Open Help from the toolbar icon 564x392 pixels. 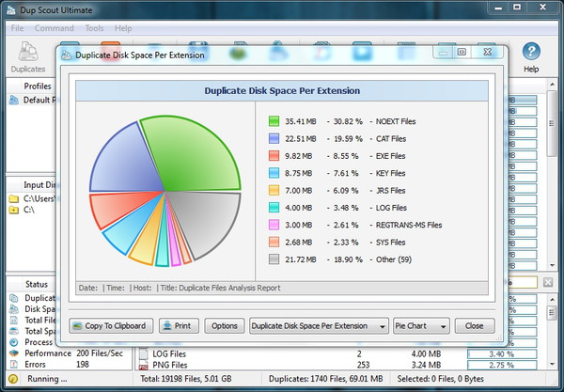tap(531, 56)
